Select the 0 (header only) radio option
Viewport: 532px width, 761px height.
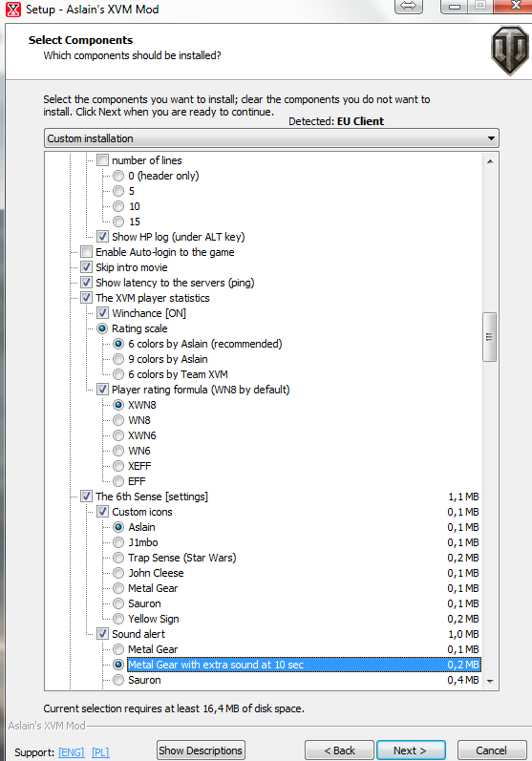118,176
